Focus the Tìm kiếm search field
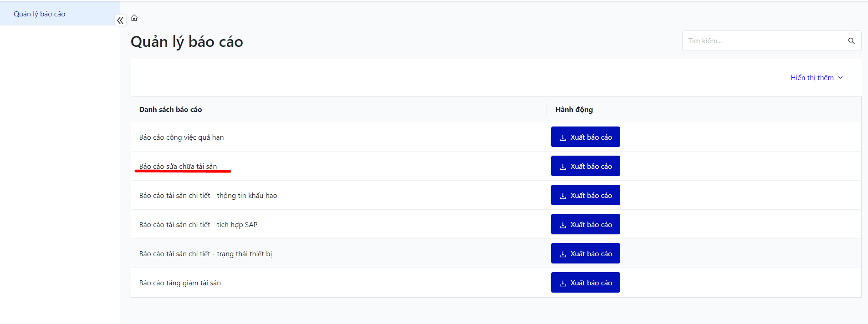 (763, 41)
